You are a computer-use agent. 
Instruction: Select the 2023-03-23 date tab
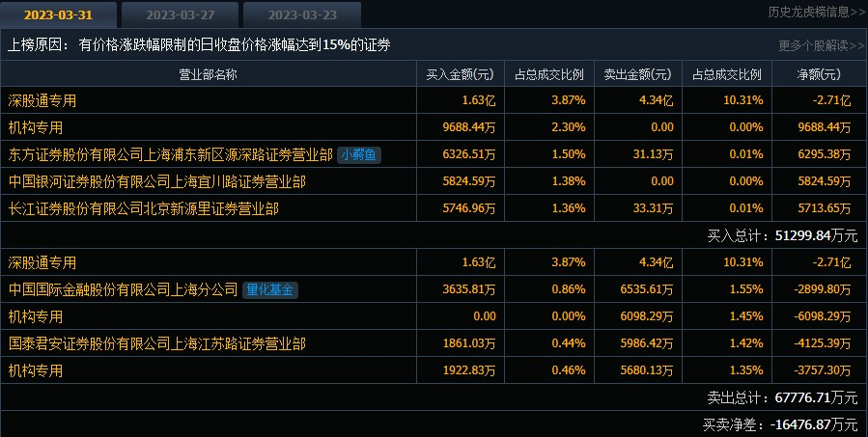coord(302,14)
